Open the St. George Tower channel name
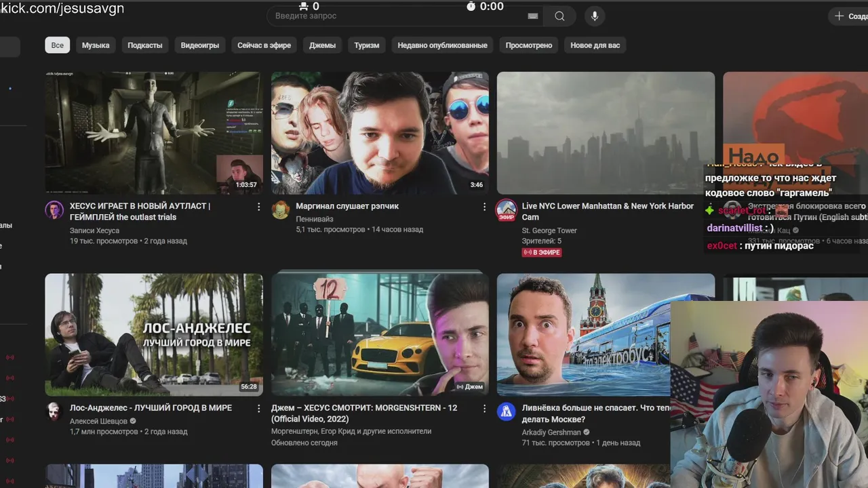This screenshot has height=488, width=868. (x=549, y=230)
